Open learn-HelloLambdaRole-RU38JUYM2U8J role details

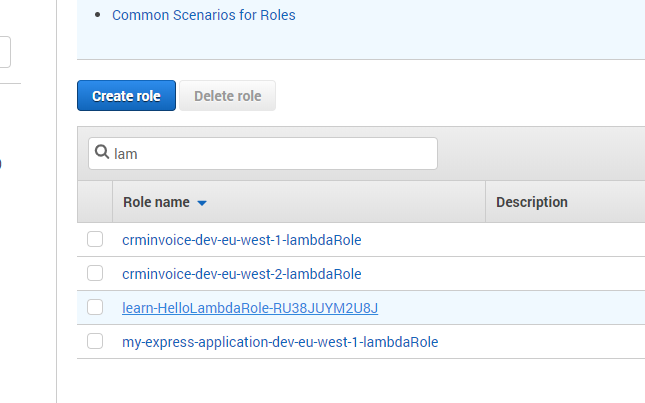tap(250, 308)
